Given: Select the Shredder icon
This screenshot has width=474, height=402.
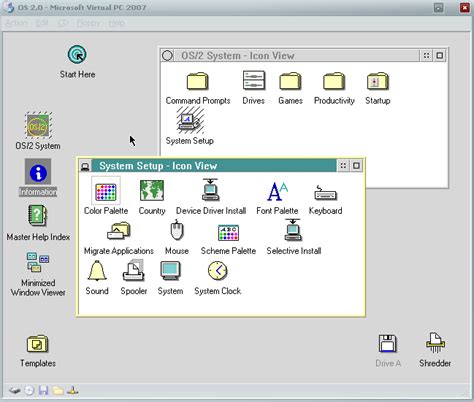Looking at the screenshot, I should coord(435,343).
